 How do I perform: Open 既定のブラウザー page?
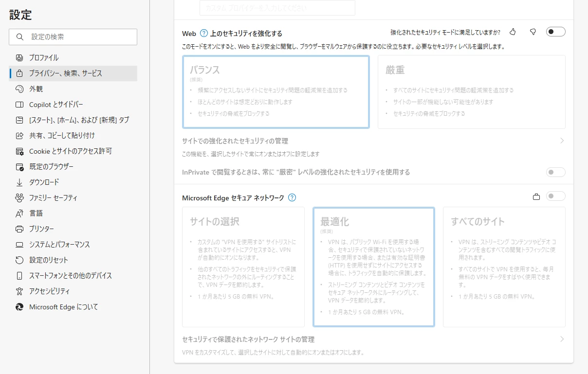coord(73,167)
